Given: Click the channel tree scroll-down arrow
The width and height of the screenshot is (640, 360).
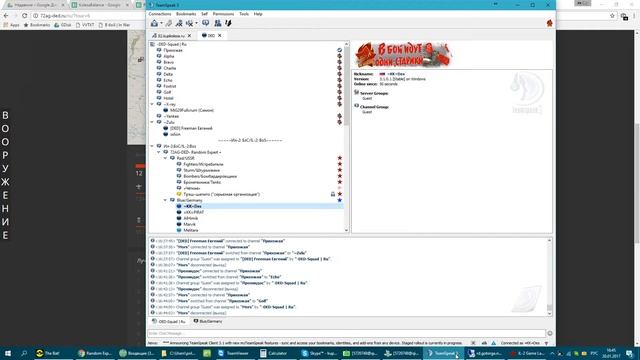Looking at the screenshot, I should (347, 231).
